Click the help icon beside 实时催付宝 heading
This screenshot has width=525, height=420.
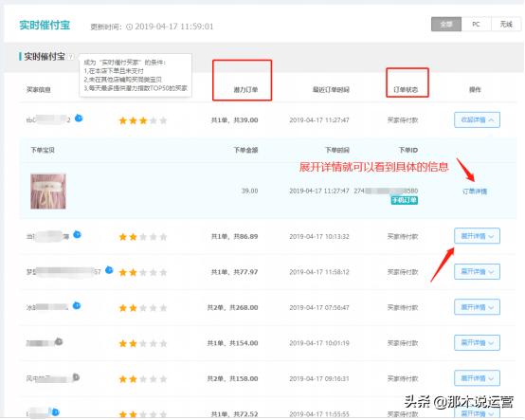click(70, 57)
